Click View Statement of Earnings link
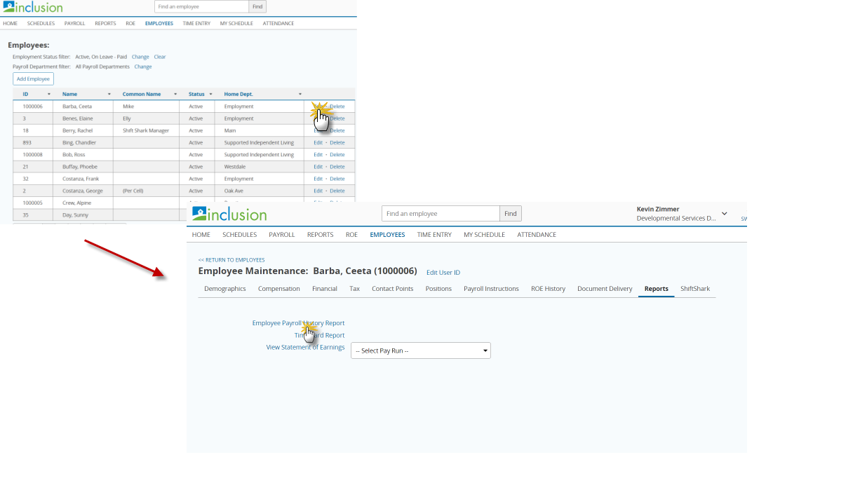Viewport: 860px width, 504px height. click(305, 347)
